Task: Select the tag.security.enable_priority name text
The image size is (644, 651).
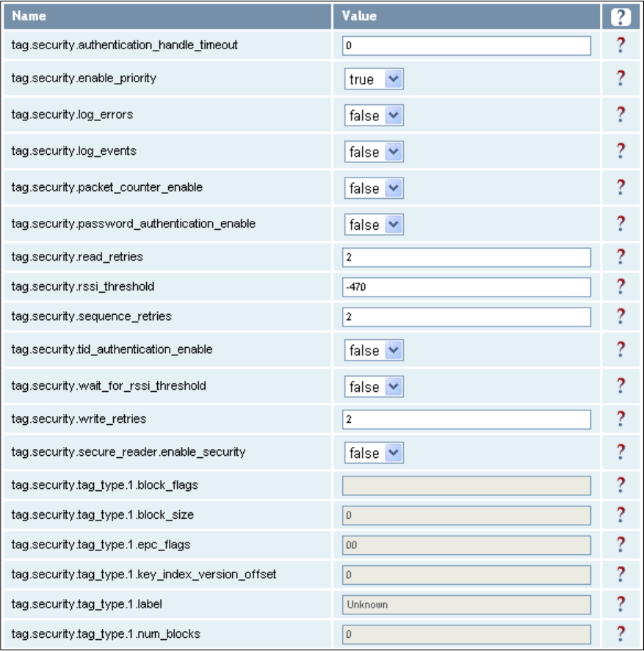Action: coord(84,79)
